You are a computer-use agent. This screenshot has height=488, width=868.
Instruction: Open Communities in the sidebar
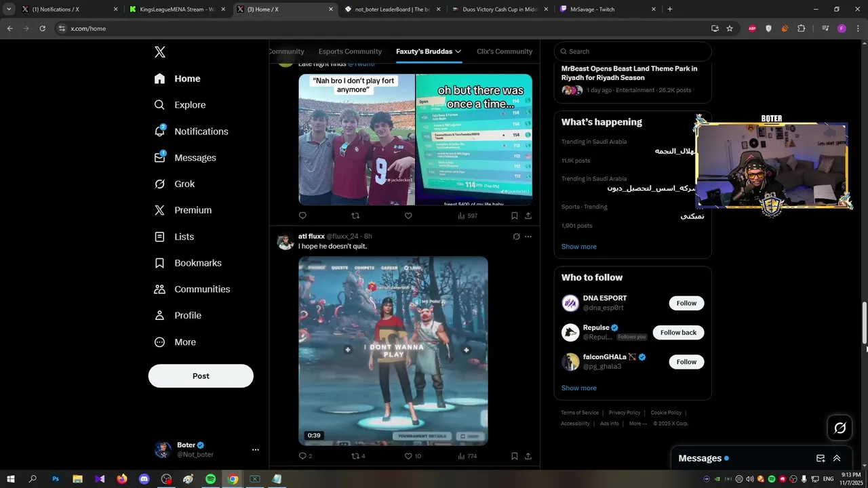(x=192, y=289)
